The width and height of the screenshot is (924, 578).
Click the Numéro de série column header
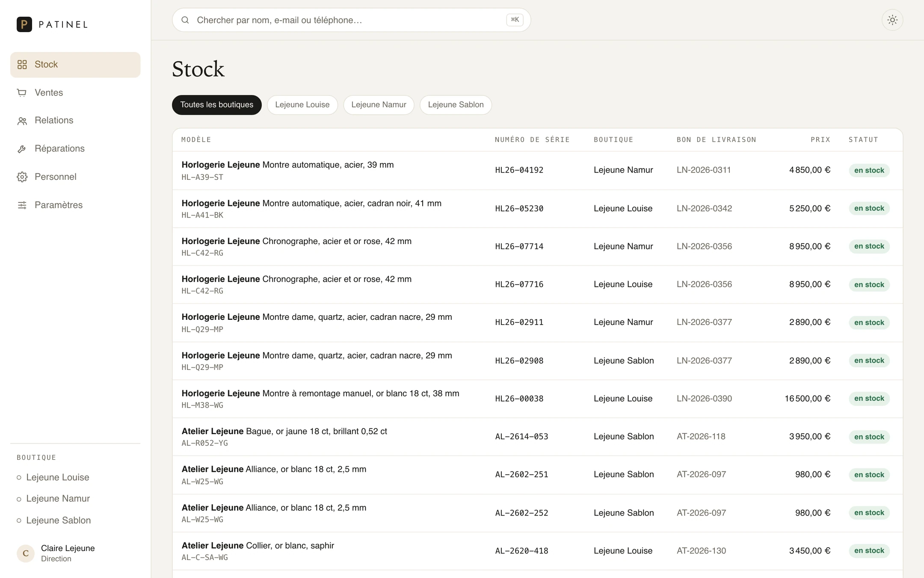[x=533, y=140]
